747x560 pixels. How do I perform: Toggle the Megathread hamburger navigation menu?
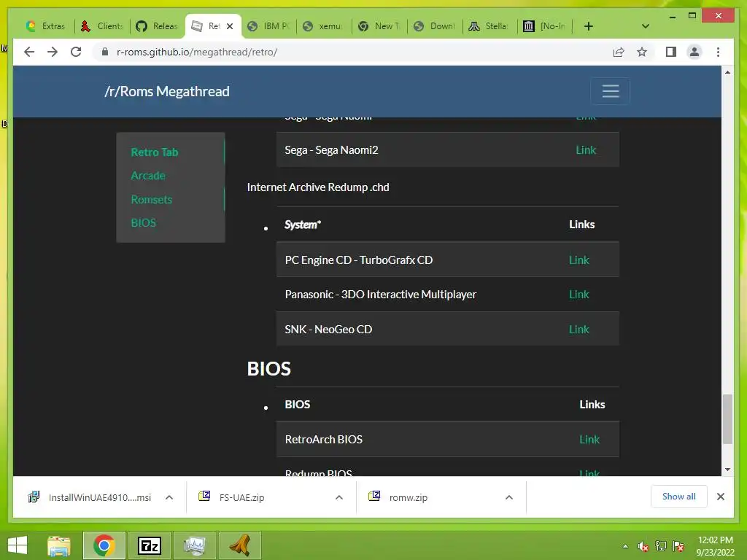click(611, 91)
